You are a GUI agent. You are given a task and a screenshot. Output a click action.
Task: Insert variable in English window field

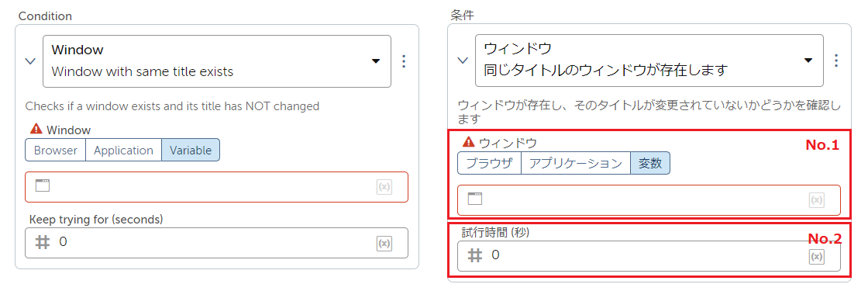384,187
